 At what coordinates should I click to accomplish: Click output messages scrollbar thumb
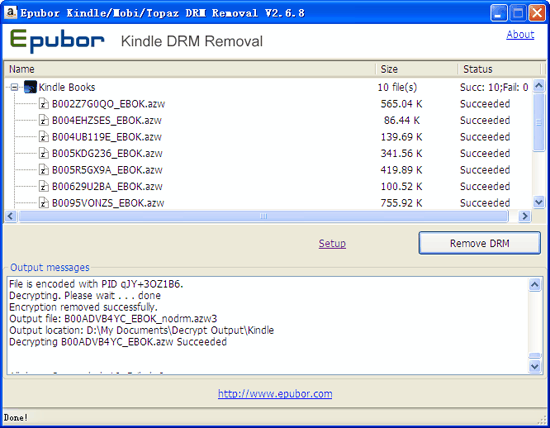[535, 356]
